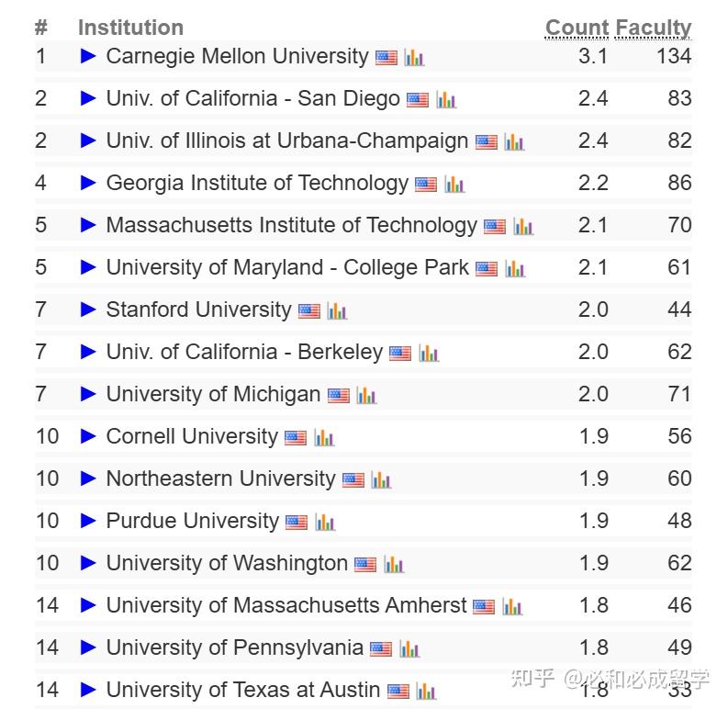Click chart icon beside Stanford University
Image resolution: width=728 pixels, height=709 pixels.
click(x=337, y=311)
